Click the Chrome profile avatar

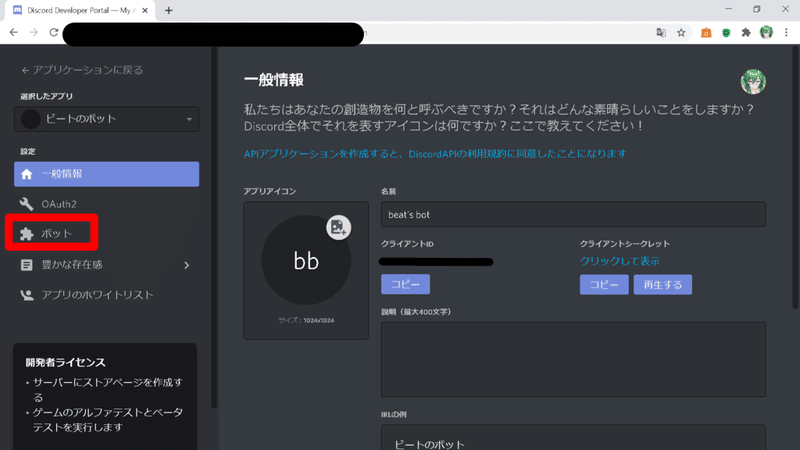[x=766, y=33]
